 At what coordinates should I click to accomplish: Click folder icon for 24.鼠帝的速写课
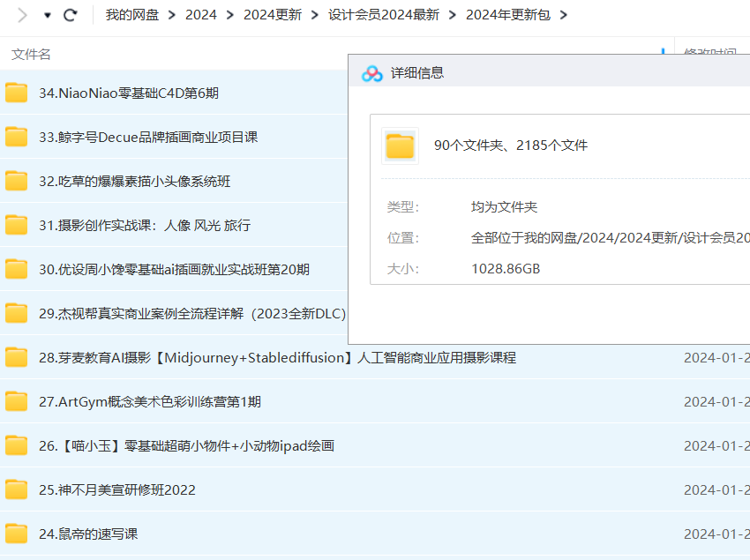17,534
